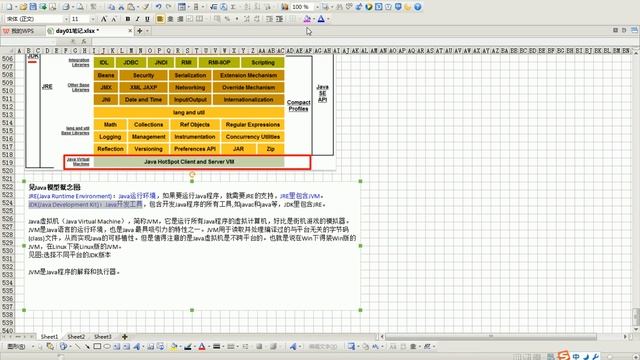640x360 pixels.
Task: Undo the last action
Action: (158, 7)
